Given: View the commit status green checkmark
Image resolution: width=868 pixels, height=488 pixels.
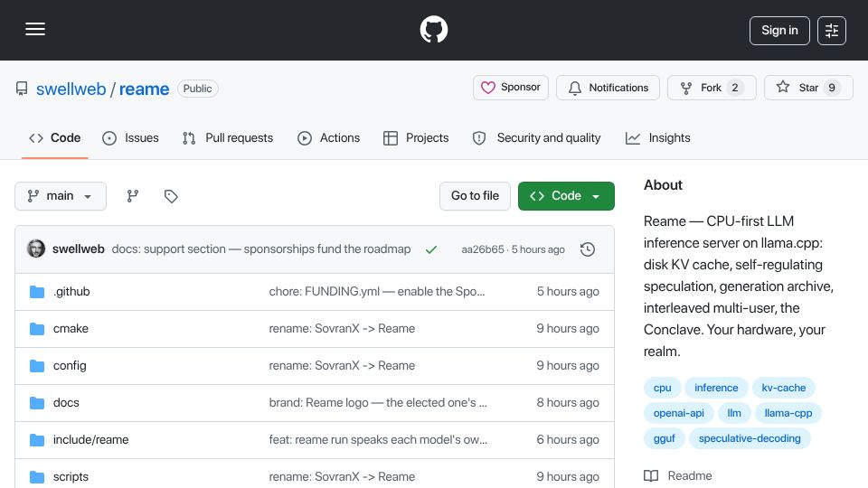Looking at the screenshot, I should (431, 249).
